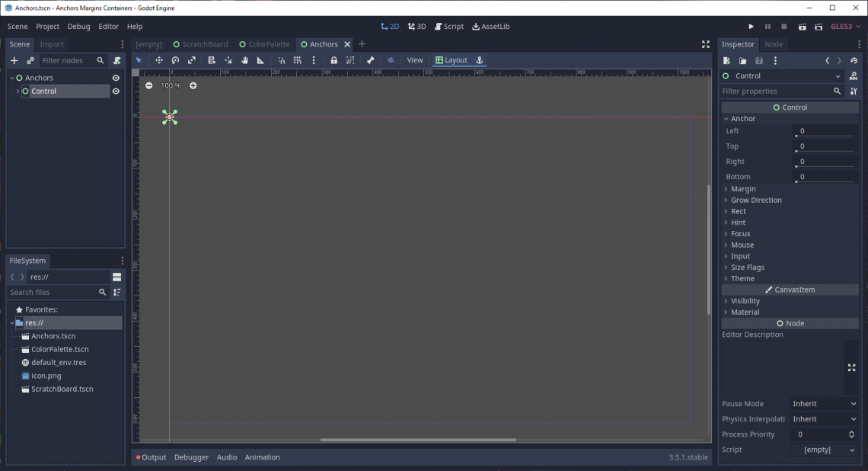868x471 pixels.
Task: Toggle visibility of the Anchors root node
Action: 116,77
